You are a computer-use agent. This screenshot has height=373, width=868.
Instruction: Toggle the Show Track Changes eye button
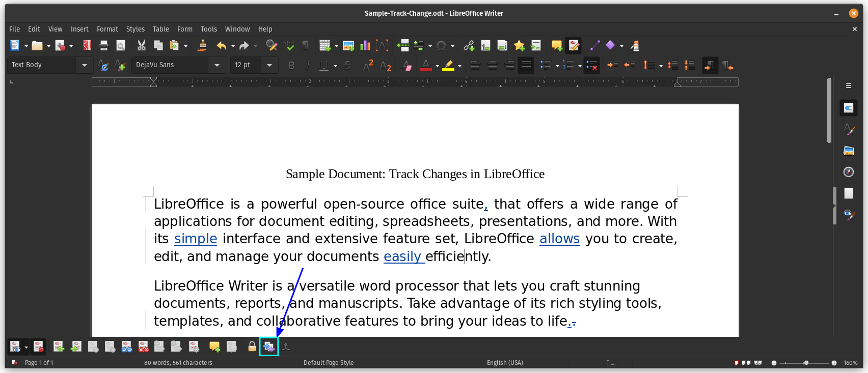coord(15,347)
